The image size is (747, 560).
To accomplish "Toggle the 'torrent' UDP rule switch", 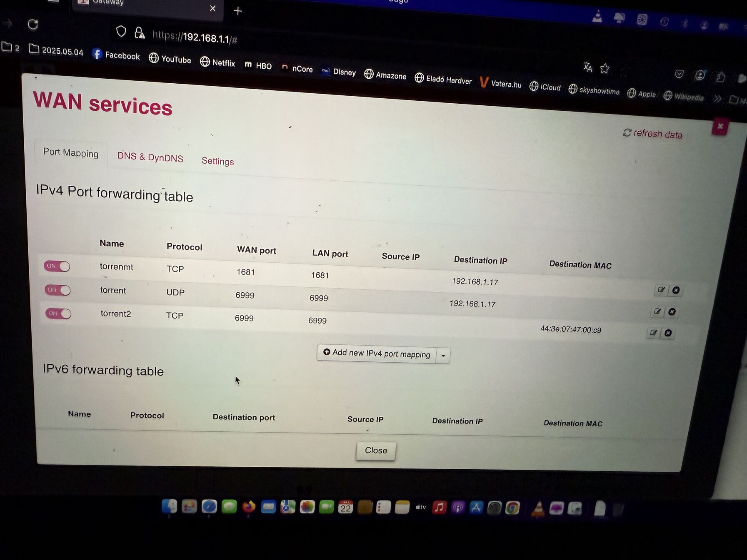I will coord(58,290).
